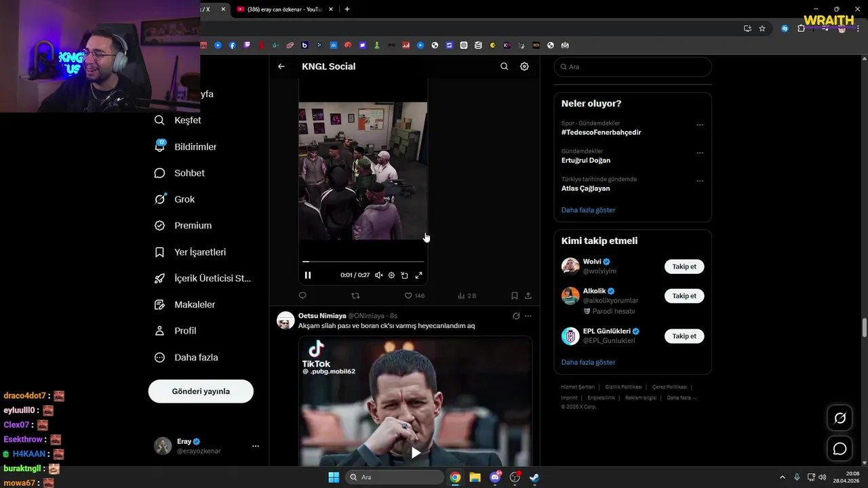Bookmark the video post

(514, 296)
